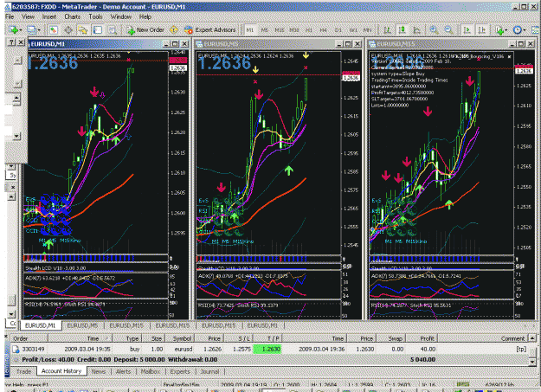Screen dimensions: 541x392
Task: Toggle the Expert Advisors button
Action: pyautogui.click(x=209, y=30)
